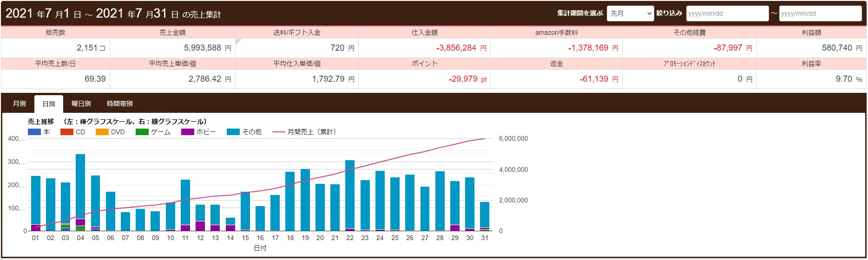Switch to the 月別 tab
The image size is (868, 260).
tap(19, 104)
